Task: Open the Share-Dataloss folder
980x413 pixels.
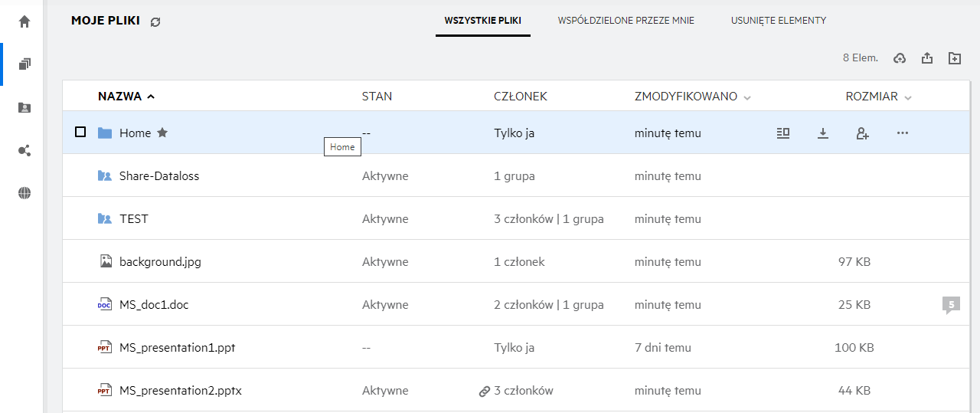Action: point(159,176)
